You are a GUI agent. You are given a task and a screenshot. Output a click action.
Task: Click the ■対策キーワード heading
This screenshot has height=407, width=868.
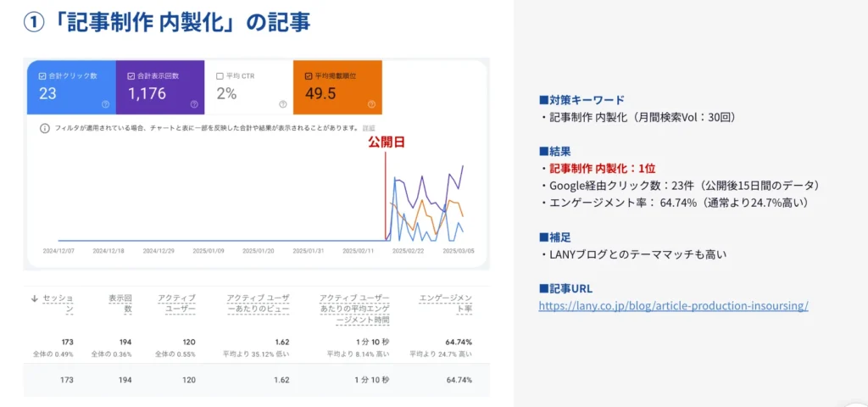581,100
